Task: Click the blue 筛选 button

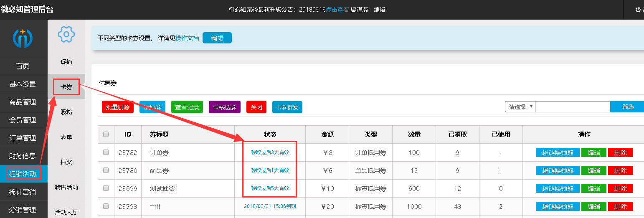Action: (x=627, y=106)
